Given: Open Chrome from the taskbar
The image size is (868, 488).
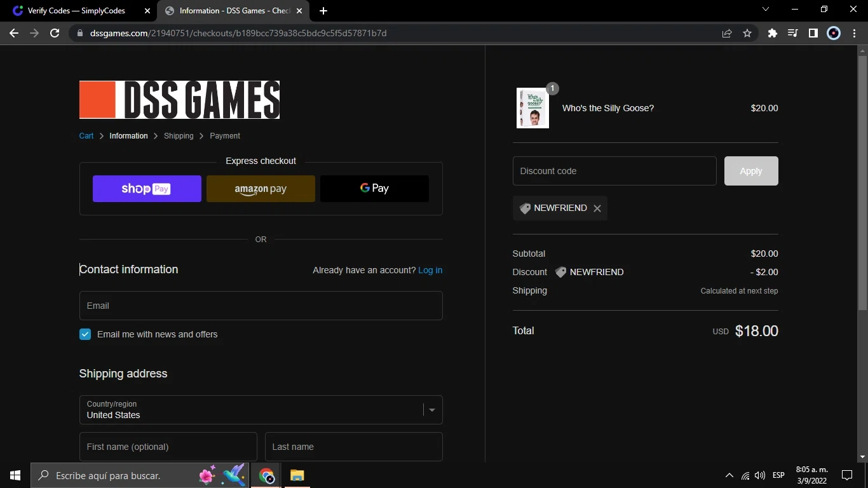Looking at the screenshot, I should point(267,475).
